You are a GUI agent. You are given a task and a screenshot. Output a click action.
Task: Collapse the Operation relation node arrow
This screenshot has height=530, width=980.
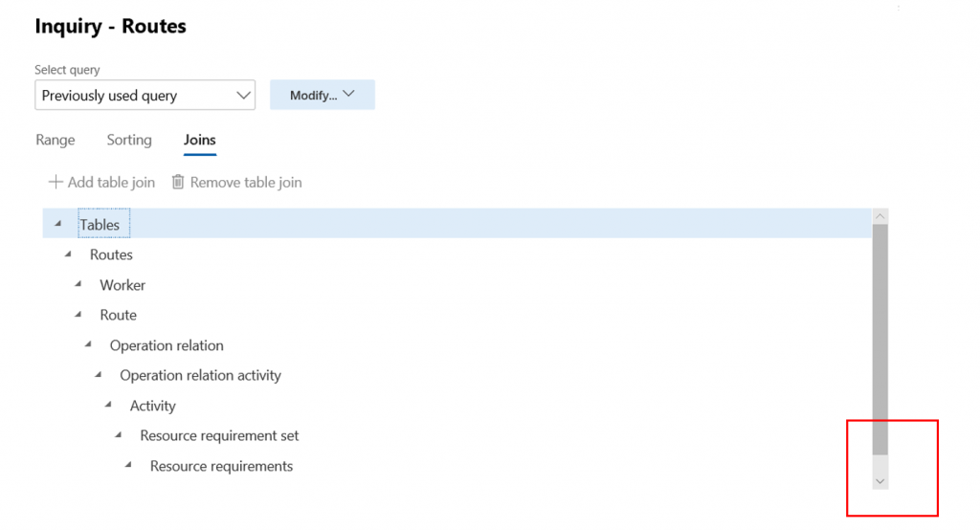pyautogui.click(x=88, y=344)
